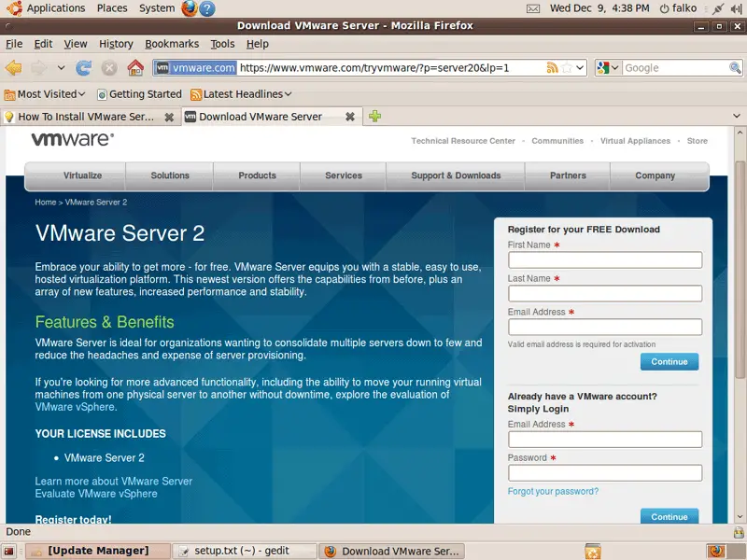Open the search engine selector dropdown

[608, 68]
